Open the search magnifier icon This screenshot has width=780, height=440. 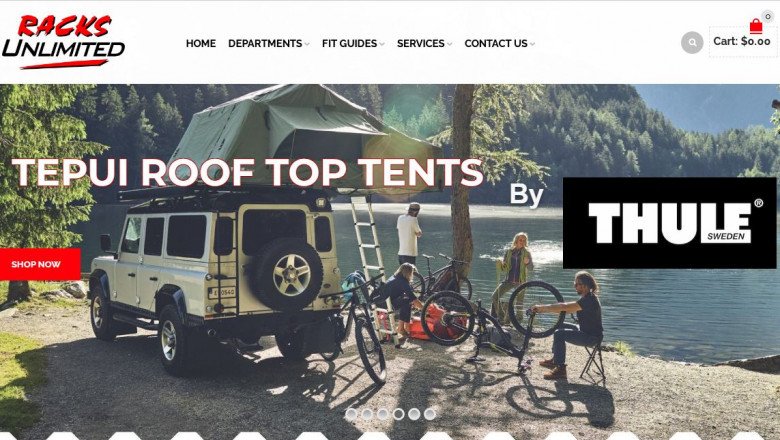[x=692, y=43]
